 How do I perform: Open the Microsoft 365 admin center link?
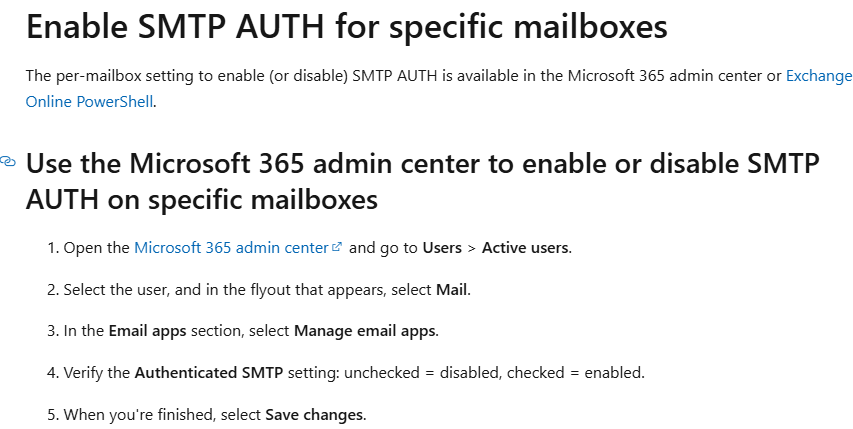pyautogui.click(x=231, y=248)
